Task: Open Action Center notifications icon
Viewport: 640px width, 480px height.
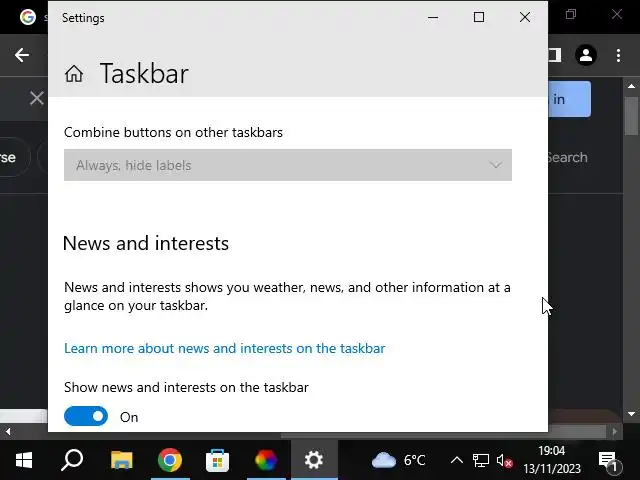Action: [609, 461]
